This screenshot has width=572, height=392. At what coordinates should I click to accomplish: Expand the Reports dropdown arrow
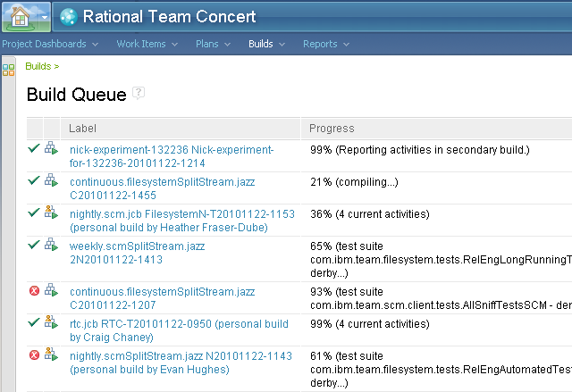click(x=346, y=45)
